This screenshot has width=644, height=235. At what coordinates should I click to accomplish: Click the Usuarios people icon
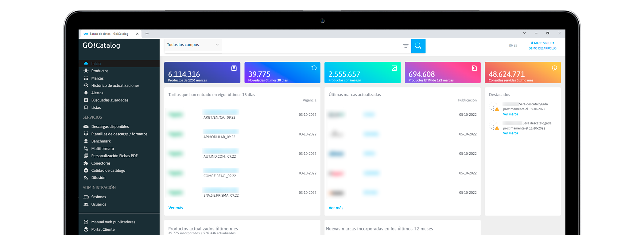(86, 204)
